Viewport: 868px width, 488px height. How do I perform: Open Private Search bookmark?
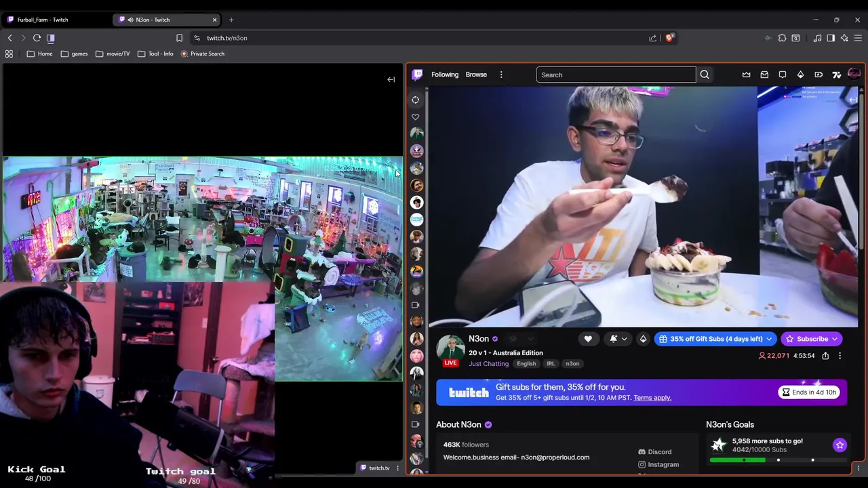[x=203, y=54]
